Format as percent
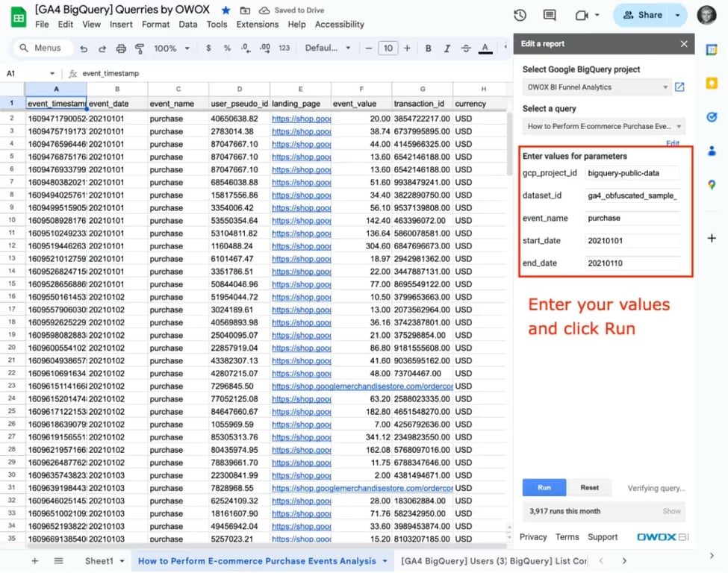This screenshot has width=728, height=573. point(227,48)
